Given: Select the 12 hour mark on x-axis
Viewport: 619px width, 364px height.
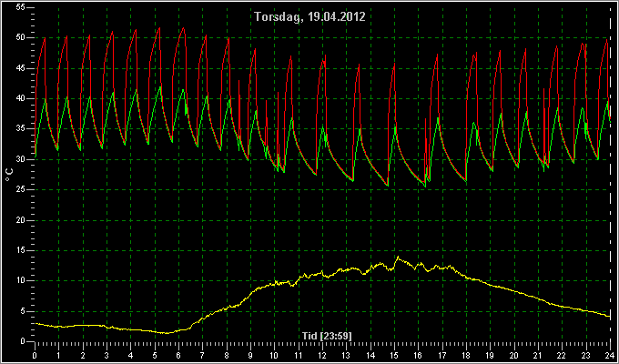Looking at the screenshot, I should tap(323, 355).
